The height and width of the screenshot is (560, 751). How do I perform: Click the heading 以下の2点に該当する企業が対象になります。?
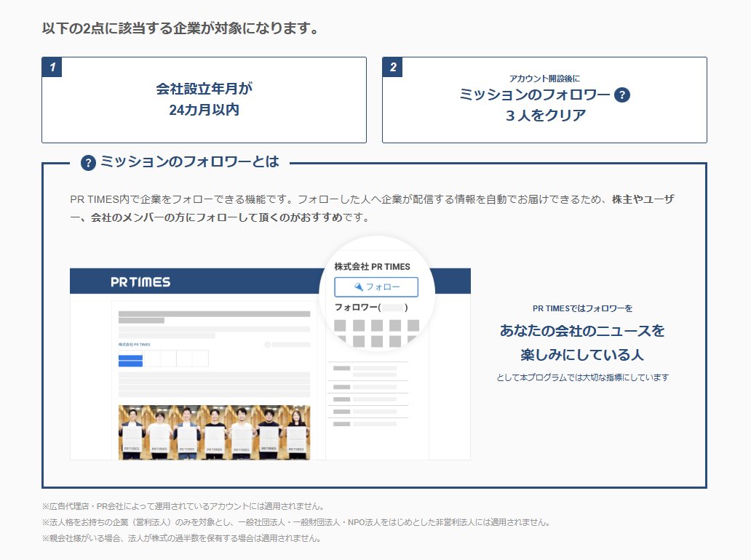point(180,28)
